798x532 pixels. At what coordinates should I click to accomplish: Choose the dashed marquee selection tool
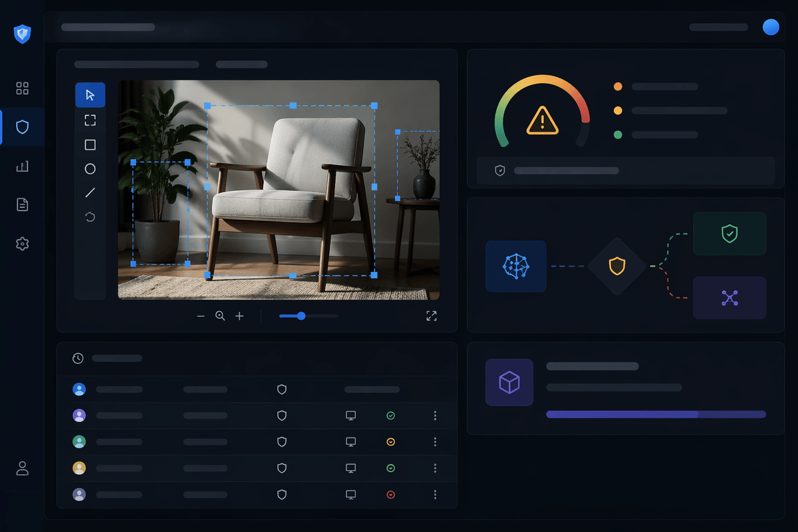coord(90,120)
